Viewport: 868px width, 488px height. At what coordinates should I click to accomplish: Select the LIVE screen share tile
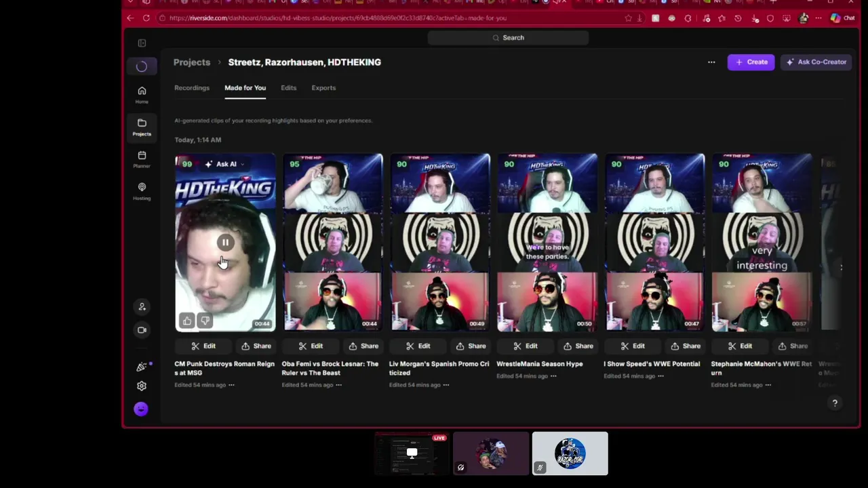(412, 453)
